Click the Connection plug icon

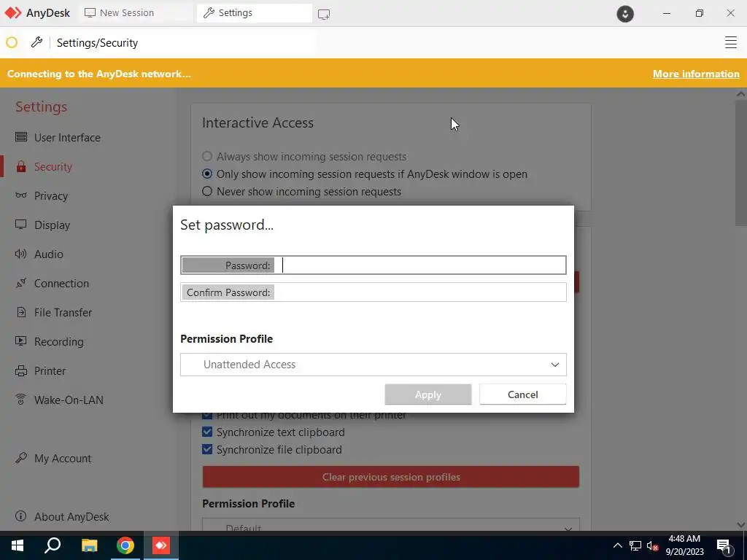point(21,283)
